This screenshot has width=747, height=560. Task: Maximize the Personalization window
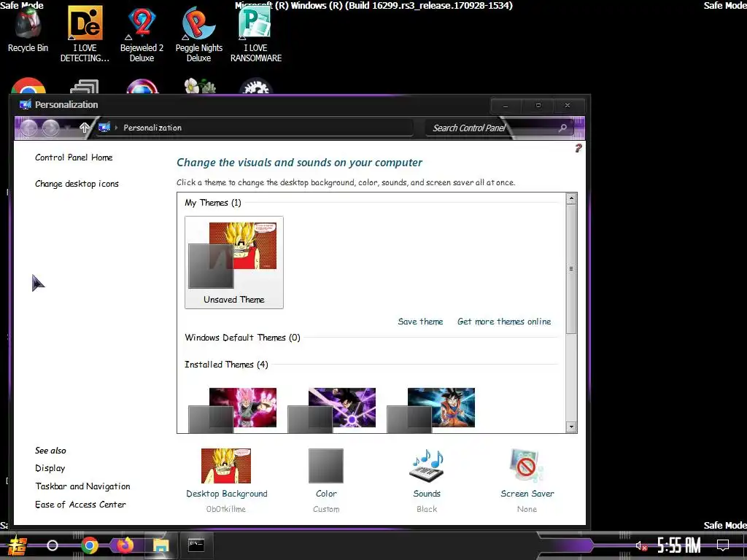click(538, 105)
